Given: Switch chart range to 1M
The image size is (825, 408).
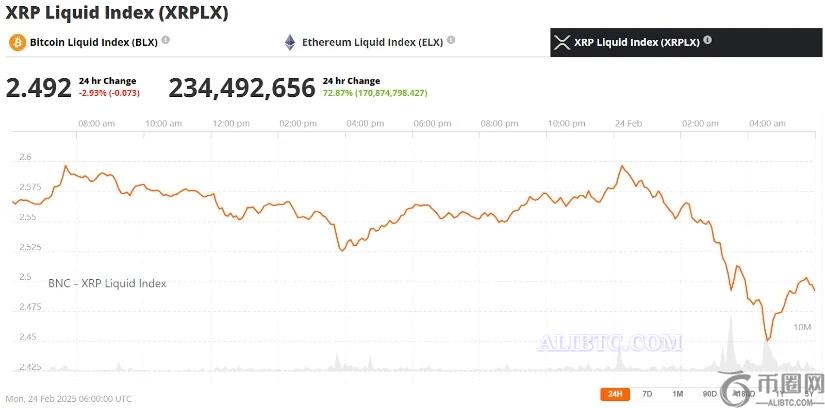Looking at the screenshot, I should pos(677,394).
